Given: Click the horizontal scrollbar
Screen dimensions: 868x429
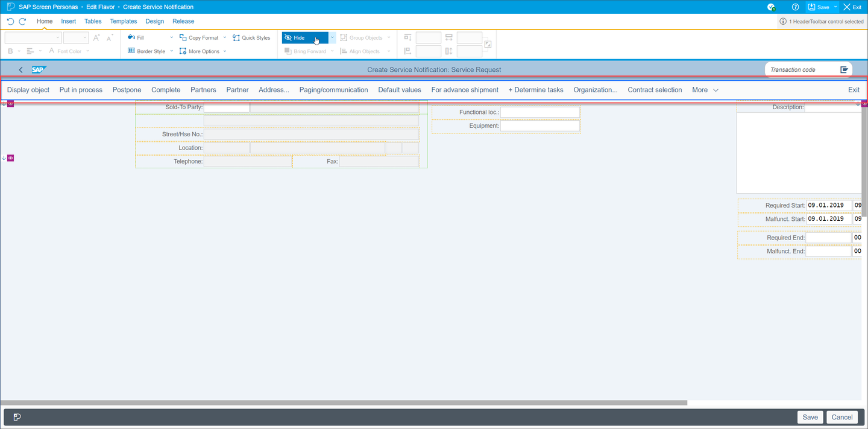Looking at the screenshot, I should coord(344,402).
